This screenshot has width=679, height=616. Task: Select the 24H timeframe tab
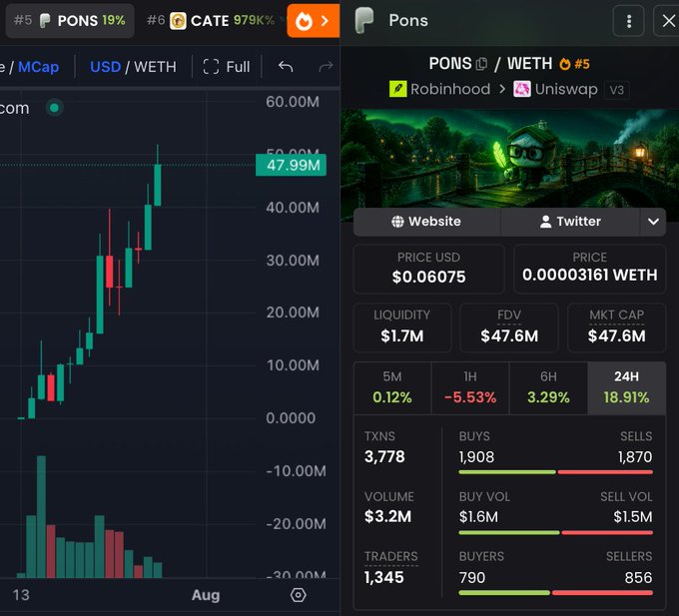click(626, 387)
